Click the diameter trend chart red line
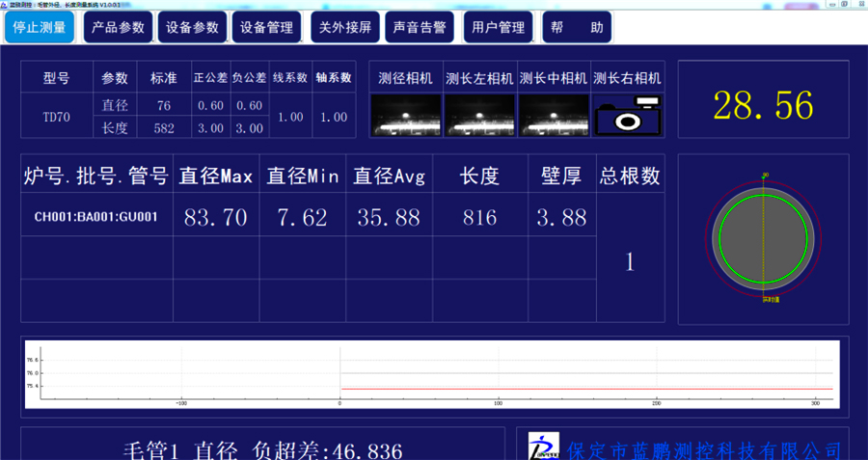Image resolution: width=868 pixels, height=460 pixels. pyautogui.click(x=579, y=389)
